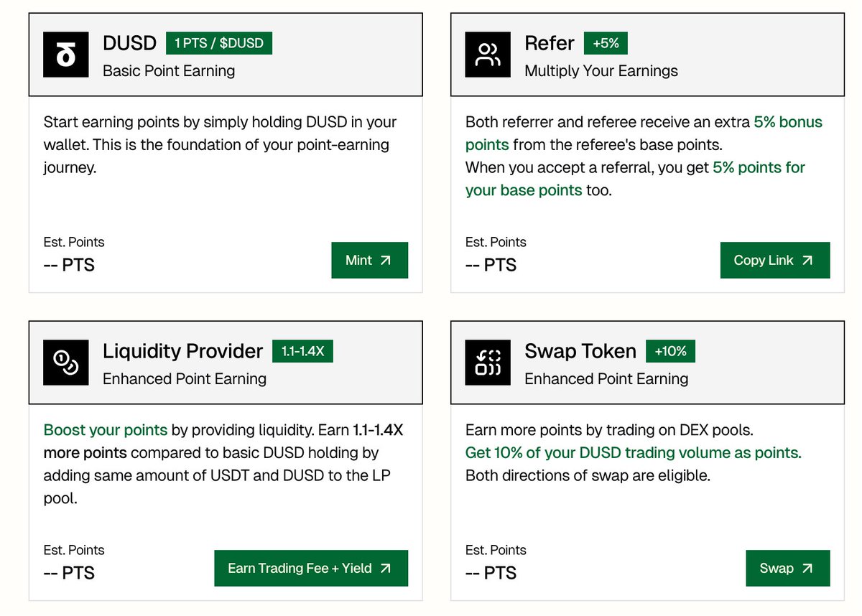Copy the referral link
This screenshot has width=862, height=616.
[774, 261]
